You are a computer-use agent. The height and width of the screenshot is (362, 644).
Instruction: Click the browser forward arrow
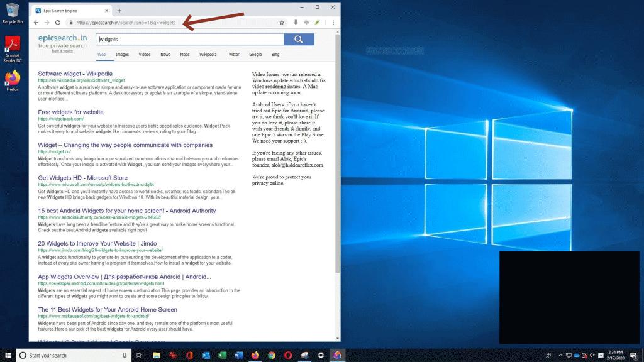pos(47,23)
